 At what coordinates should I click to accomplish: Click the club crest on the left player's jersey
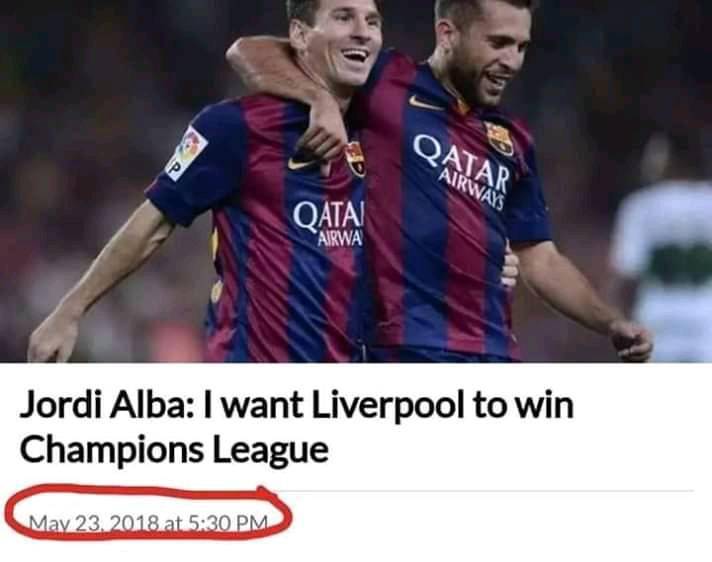355,159
